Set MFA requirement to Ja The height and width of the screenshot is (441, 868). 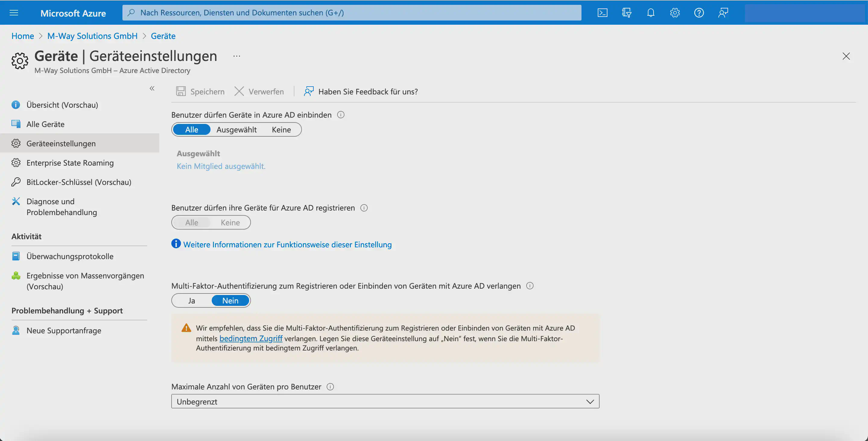pyautogui.click(x=192, y=300)
